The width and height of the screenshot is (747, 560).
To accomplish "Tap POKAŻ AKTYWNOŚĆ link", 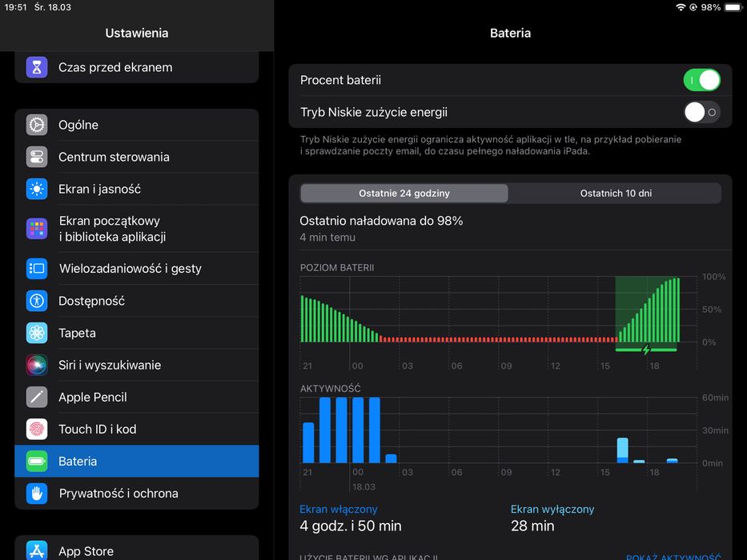I will (x=673, y=556).
